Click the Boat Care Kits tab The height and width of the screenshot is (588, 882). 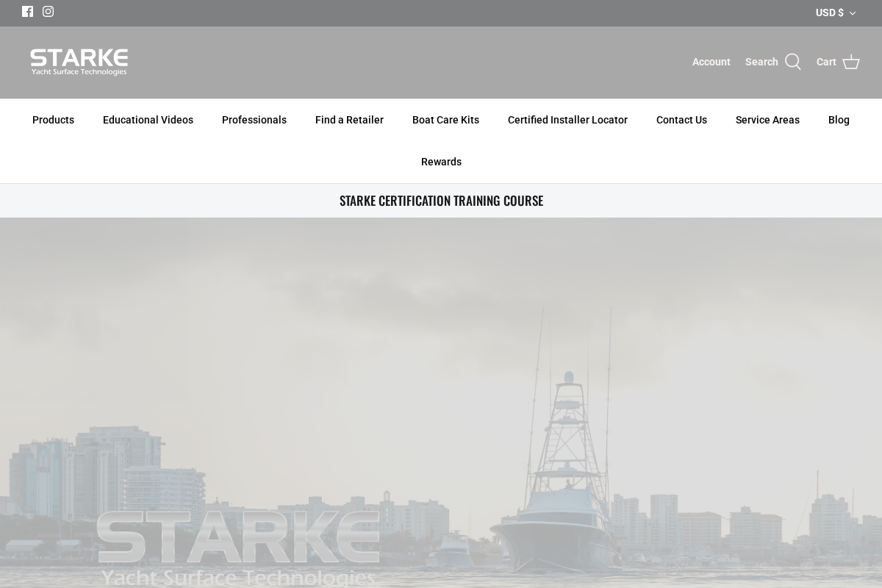445,120
